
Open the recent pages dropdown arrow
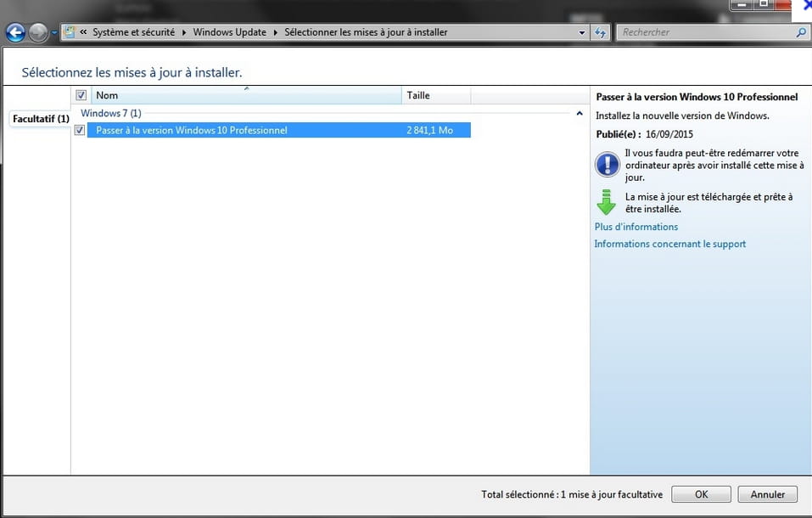(x=54, y=33)
